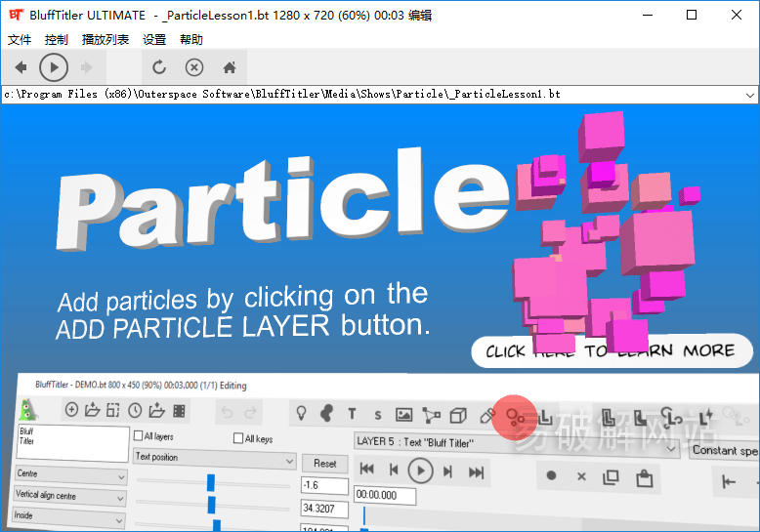Click the first blue property slider handle
The width and height of the screenshot is (760, 532).
click(x=210, y=482)
